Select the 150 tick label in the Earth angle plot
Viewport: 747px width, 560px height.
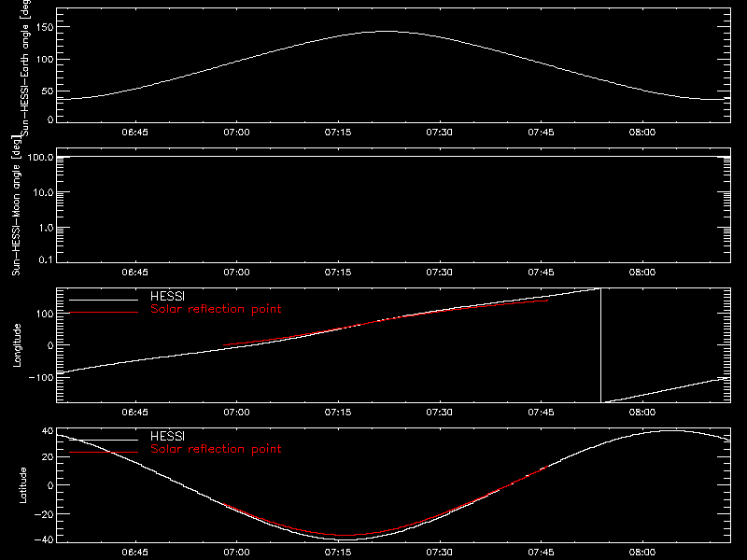pyautogui.click(x=45, y=27)
